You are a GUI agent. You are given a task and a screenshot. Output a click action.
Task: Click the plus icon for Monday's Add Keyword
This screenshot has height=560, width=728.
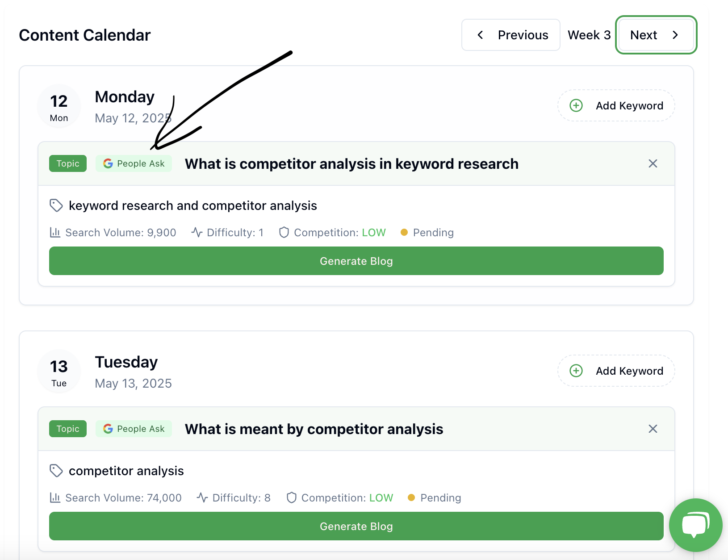pos(576,105)
